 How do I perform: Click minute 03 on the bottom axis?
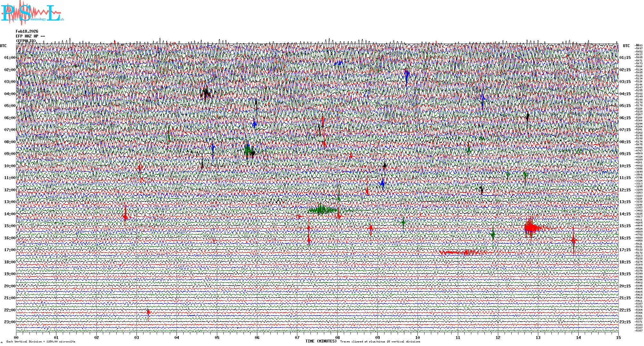click(x=137, y=337)
